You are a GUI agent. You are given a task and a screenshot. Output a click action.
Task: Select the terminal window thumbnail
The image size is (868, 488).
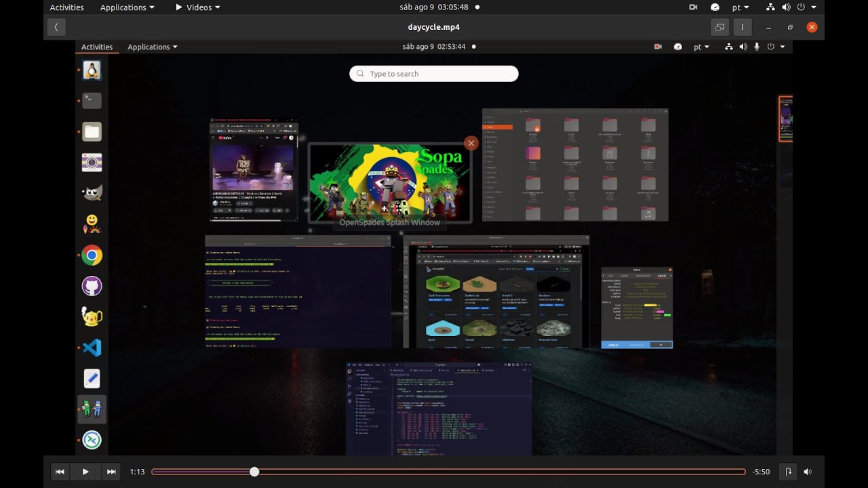298,292
